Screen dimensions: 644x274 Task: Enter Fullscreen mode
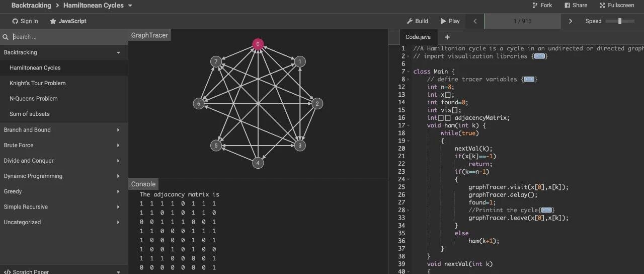617,5
